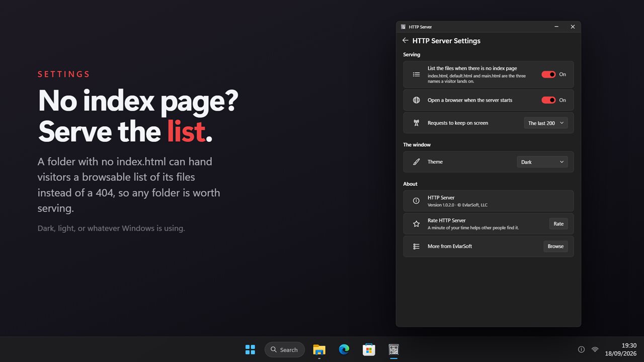644x362 pixels.
Task: Open the Windows Start menu
Action: (250, 349)
